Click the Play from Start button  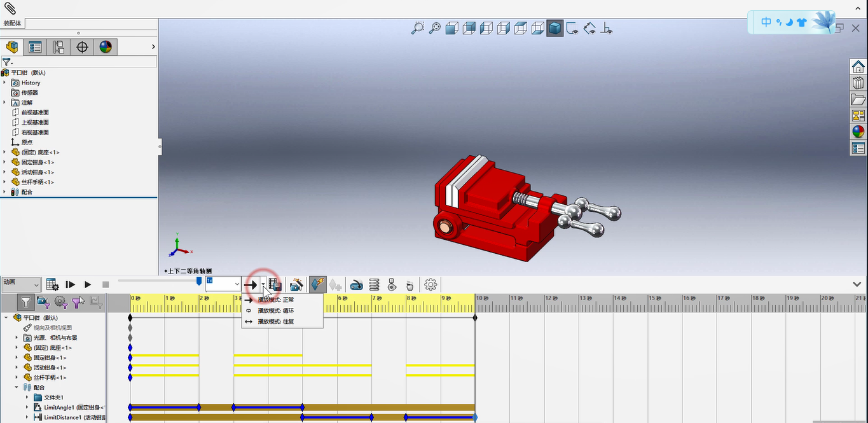[x=71, y=284]
